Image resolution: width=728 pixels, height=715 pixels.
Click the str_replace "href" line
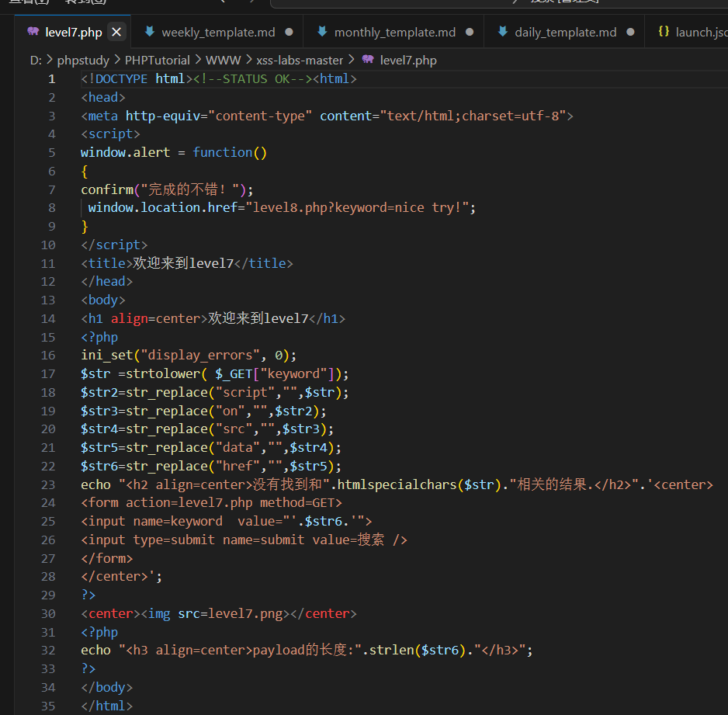211,466
